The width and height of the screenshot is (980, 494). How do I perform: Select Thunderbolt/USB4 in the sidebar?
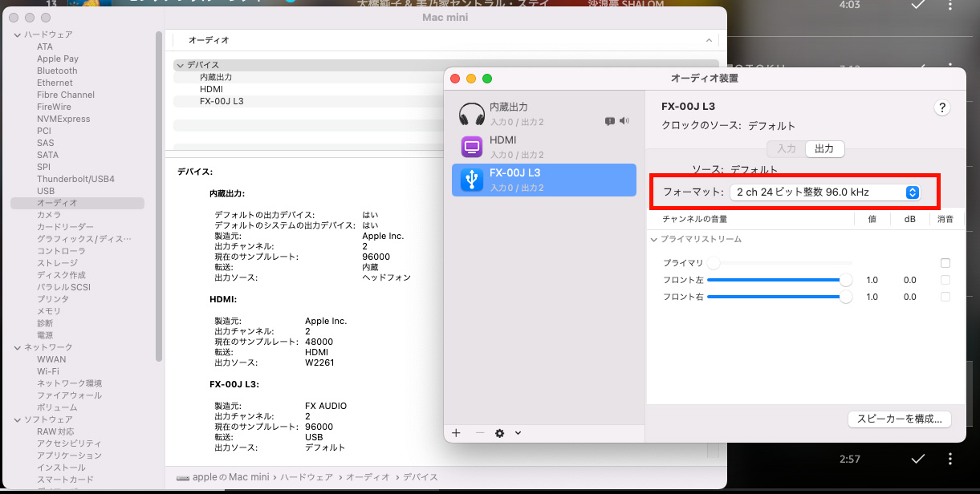(x=75, y=179)
